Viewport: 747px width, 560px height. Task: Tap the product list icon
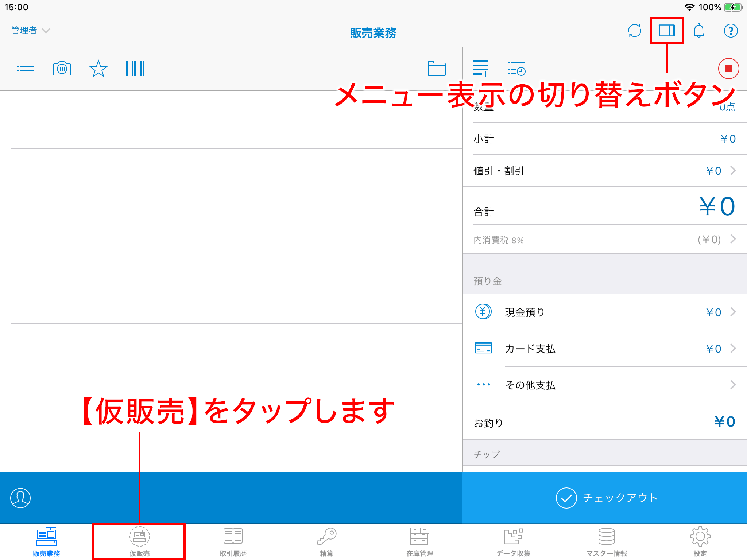pos(25,69)
